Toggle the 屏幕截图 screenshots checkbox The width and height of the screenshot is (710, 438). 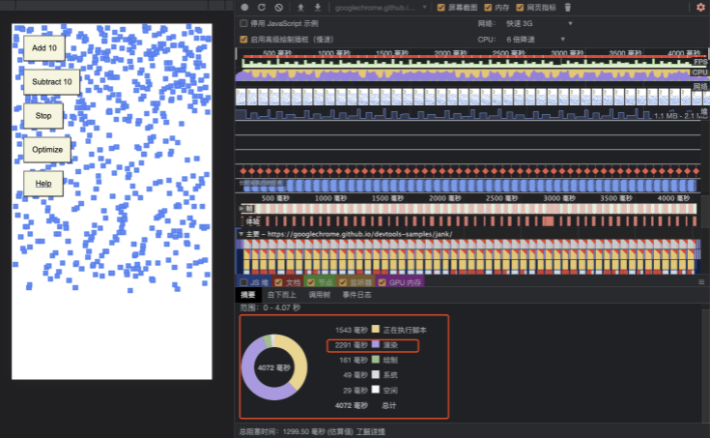point(441,7)
